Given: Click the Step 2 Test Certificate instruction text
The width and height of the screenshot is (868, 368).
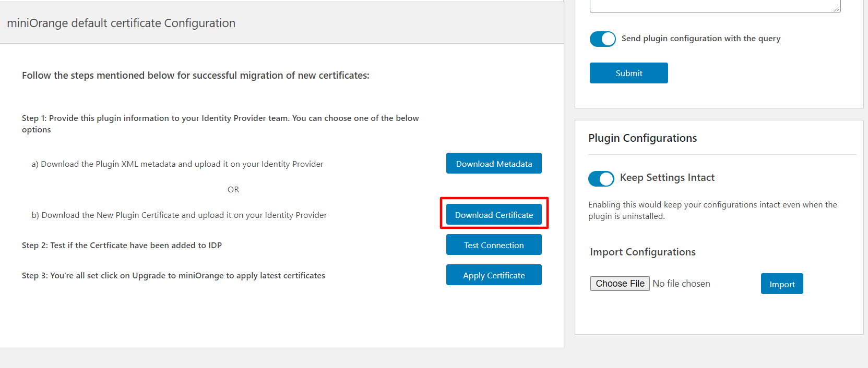Looking at the screenshot, I should coord(122,246).
